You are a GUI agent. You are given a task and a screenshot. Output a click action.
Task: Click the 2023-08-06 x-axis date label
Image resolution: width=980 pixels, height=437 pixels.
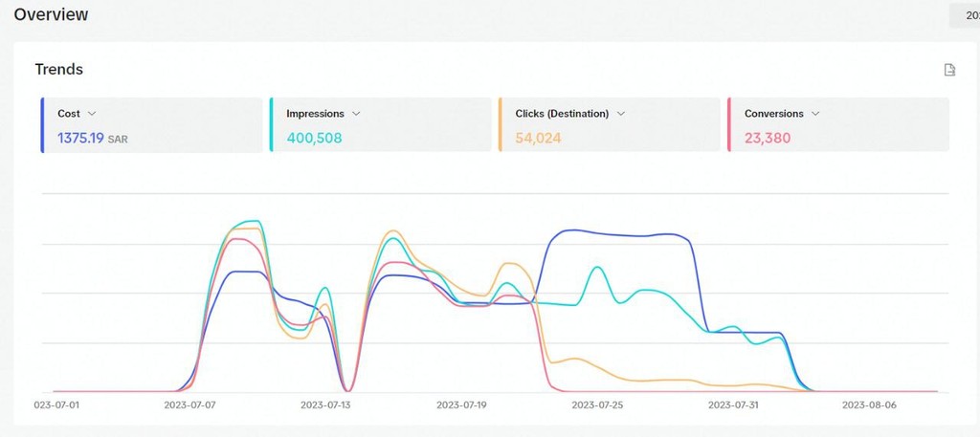tap(867, 404)
